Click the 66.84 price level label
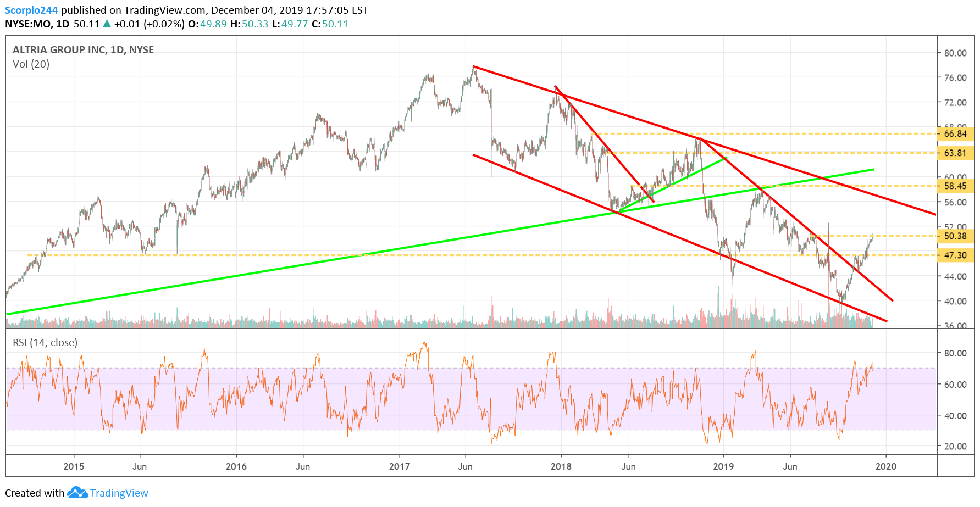The image size is (980, 507). (955, 134)
